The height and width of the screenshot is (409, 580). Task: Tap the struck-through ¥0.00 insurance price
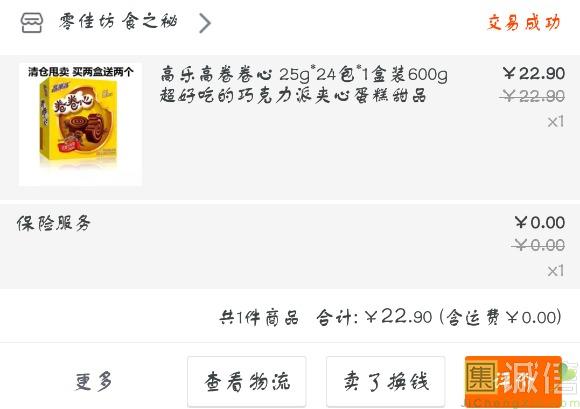coord(537,245)
